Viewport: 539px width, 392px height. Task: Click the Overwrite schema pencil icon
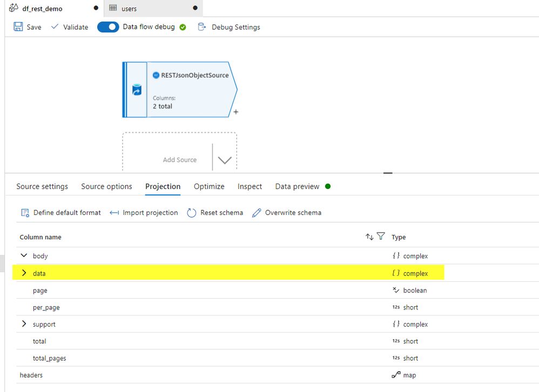point(257,213)
